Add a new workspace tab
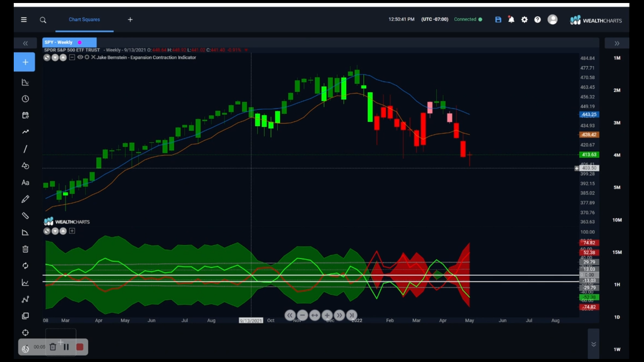 [130, 20]
